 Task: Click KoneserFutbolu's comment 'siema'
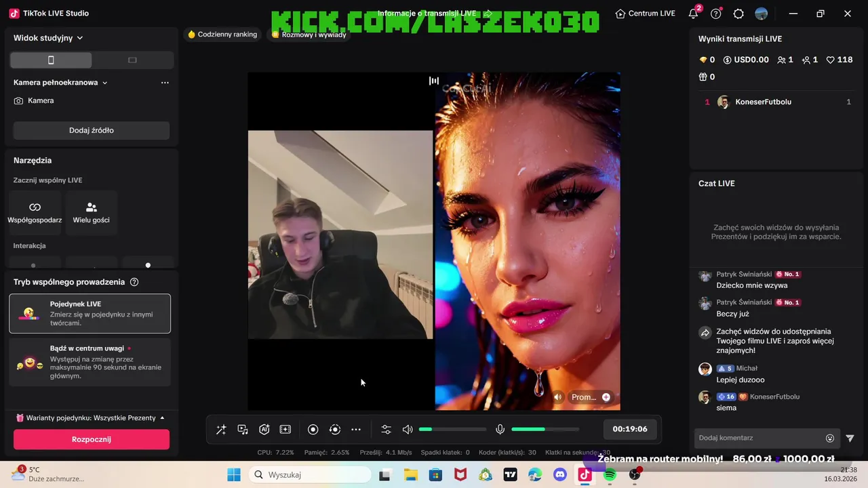pos(726,408)
